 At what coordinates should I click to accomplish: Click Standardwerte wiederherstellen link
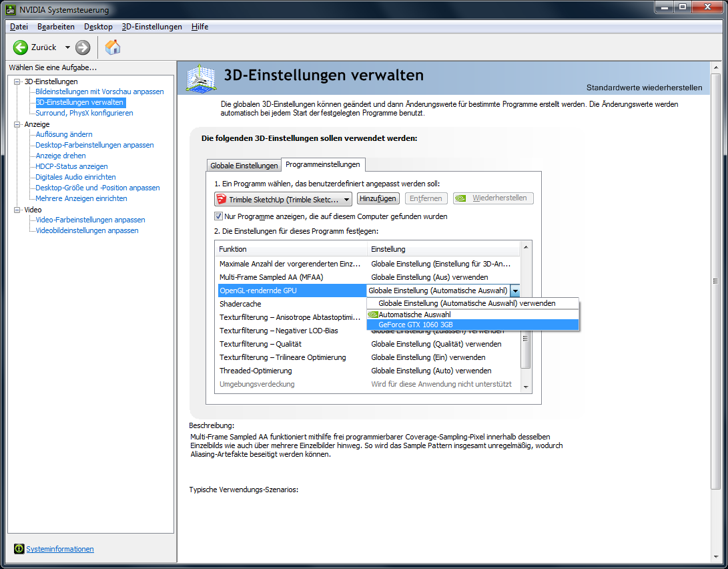[644, 87]
